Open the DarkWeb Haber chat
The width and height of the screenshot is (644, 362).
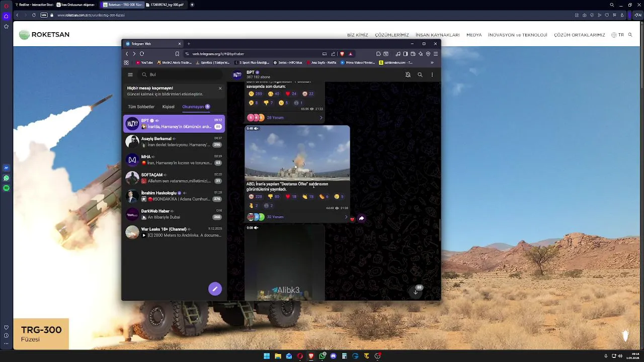click(x=174, y=214)
